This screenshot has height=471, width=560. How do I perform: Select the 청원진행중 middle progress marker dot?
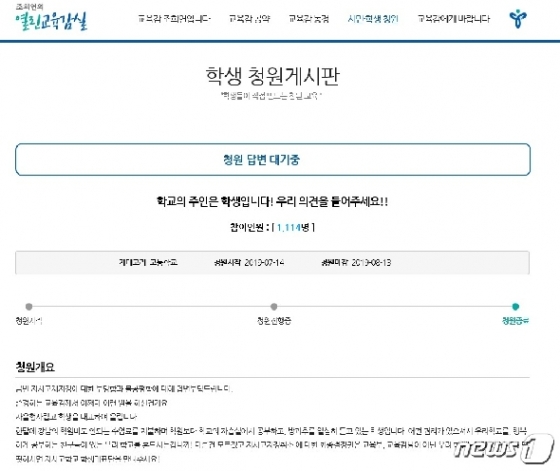click(274, 306)
